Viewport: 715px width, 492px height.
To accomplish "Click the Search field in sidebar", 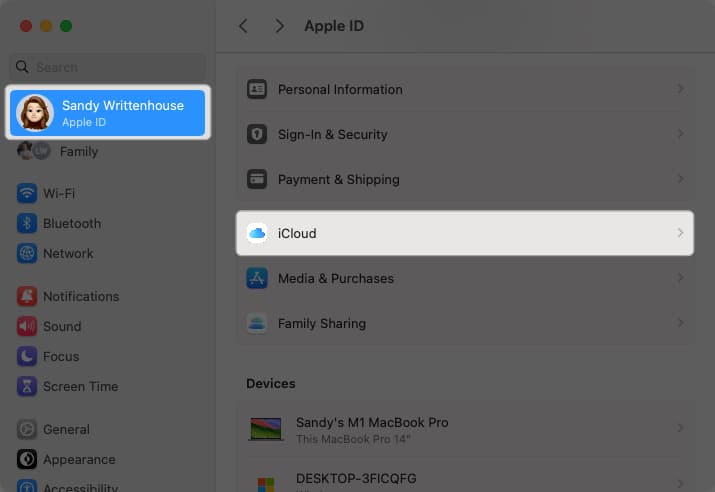I will (108, 67).
